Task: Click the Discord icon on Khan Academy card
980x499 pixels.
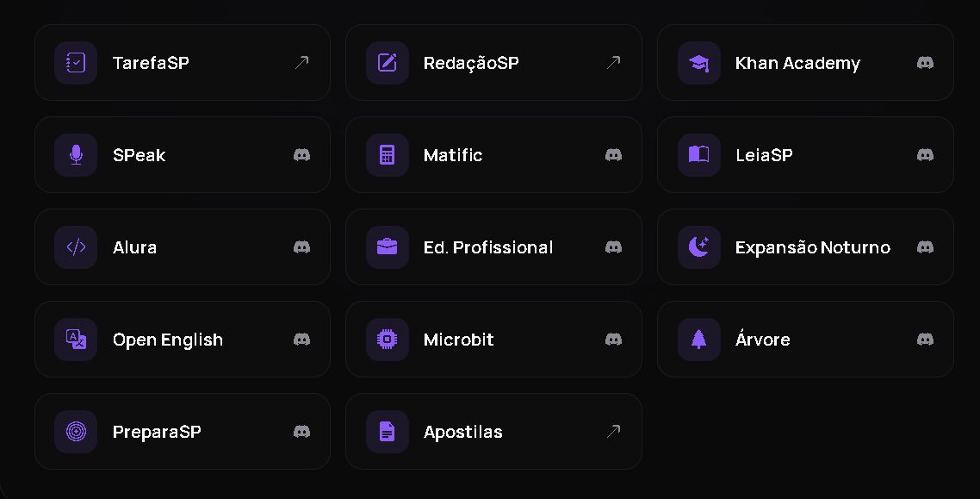Action: point(925,63)
